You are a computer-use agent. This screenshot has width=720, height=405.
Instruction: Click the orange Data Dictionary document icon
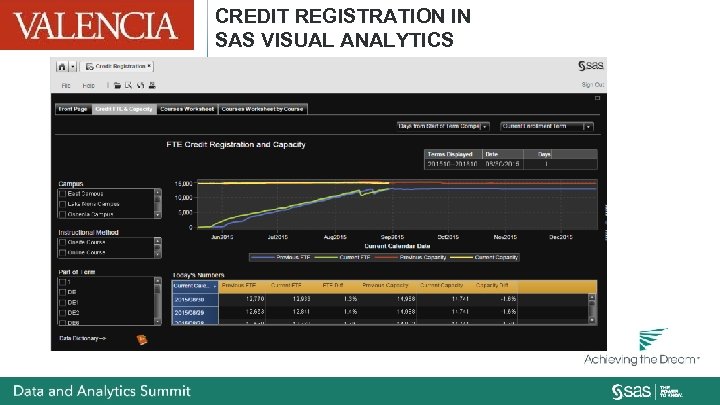(142, 339)
